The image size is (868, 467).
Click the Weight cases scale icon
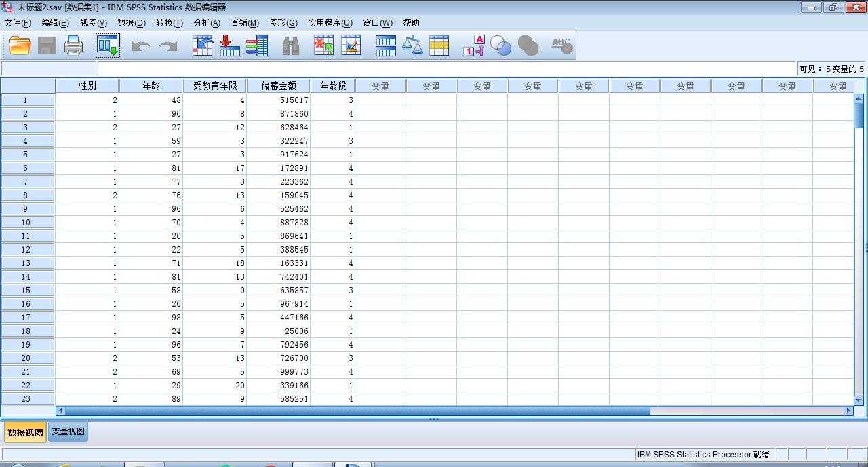[x=412, y=45]
